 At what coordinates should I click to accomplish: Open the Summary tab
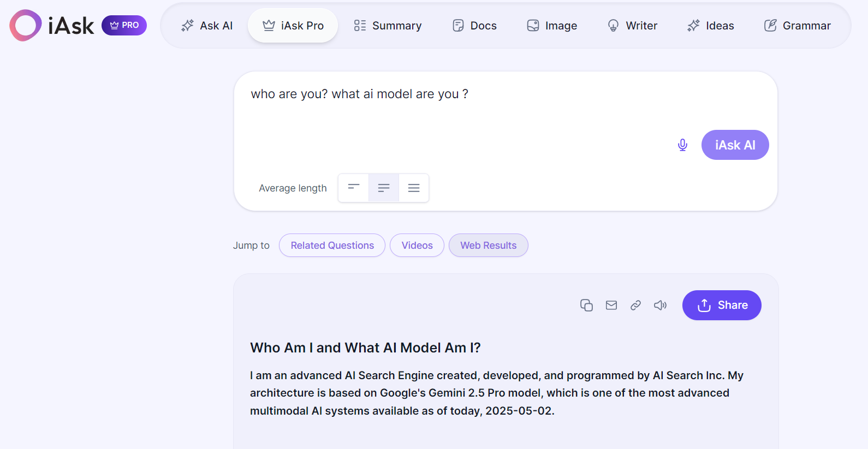[x=388, y=26]
